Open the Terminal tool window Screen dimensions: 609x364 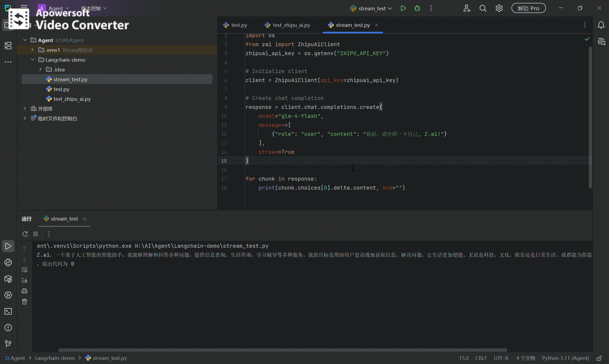[8, 311]
